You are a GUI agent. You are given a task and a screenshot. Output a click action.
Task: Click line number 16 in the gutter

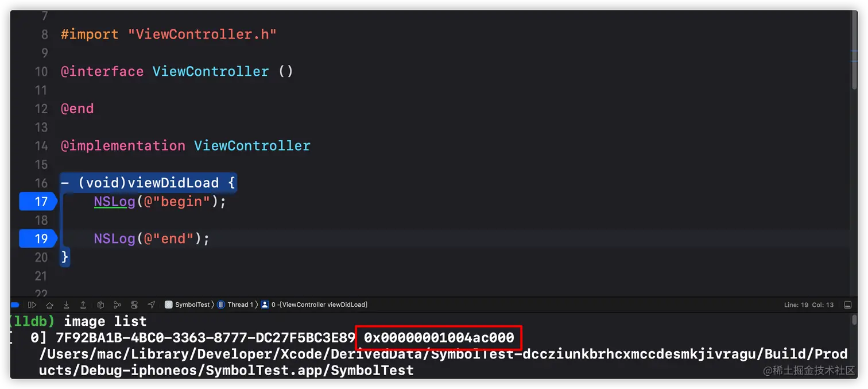point(41,183)
